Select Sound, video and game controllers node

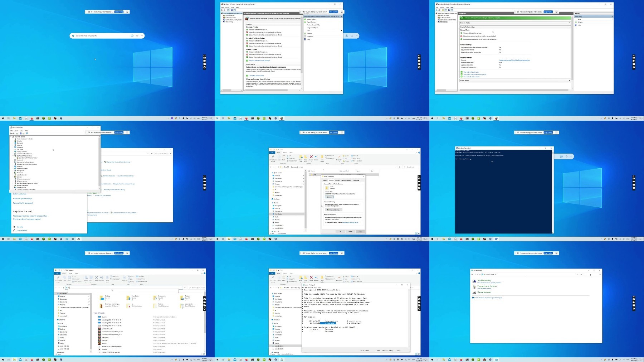[27, 183]
